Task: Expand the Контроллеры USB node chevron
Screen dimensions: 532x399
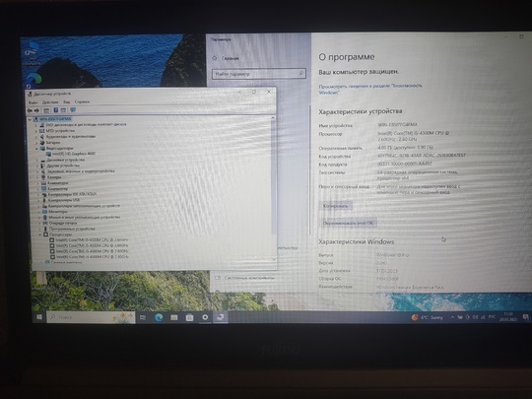Action: point(38,200)
